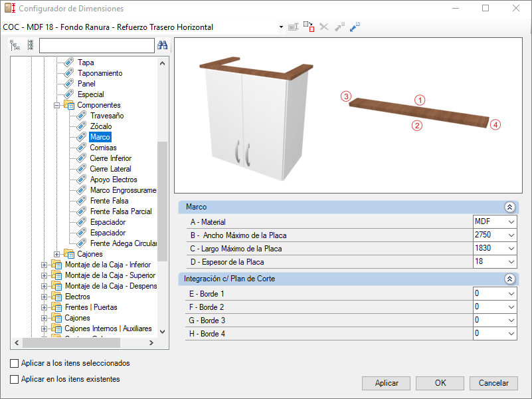The width and height of the screenshot is (532, 399).
Task: Click the Cancelar button
Action: 493,383
